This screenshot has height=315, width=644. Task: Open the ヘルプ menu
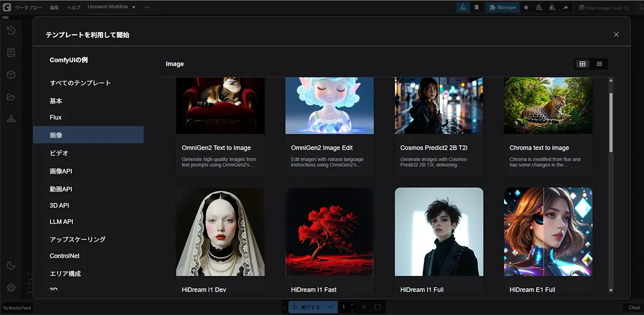click(74, 8)
